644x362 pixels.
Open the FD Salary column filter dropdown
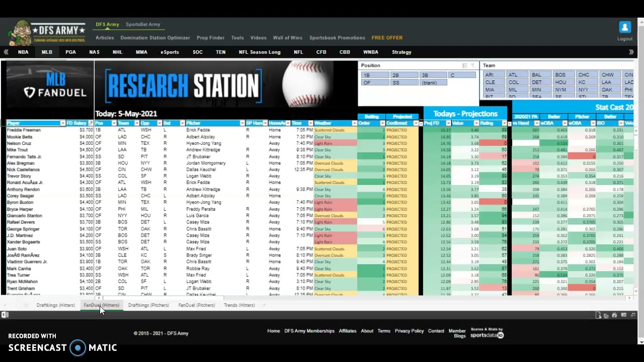pos(91,123)
